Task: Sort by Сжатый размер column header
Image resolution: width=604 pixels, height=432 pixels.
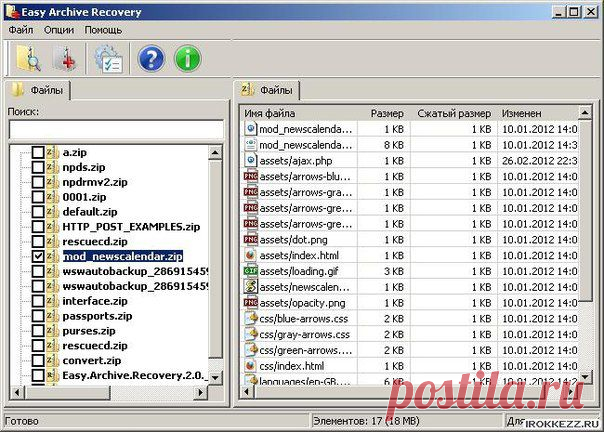Action: [x=454, y=113]
